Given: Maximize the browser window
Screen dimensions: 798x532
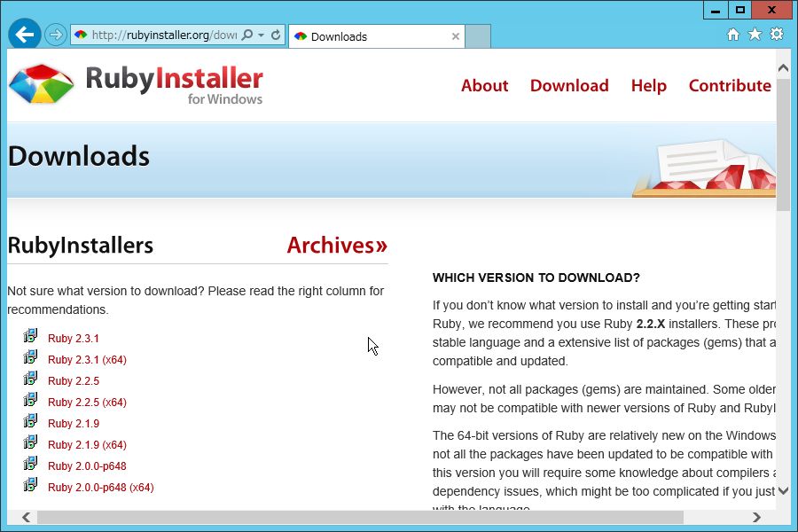Looking at the screenshot, I should (740, 10).
